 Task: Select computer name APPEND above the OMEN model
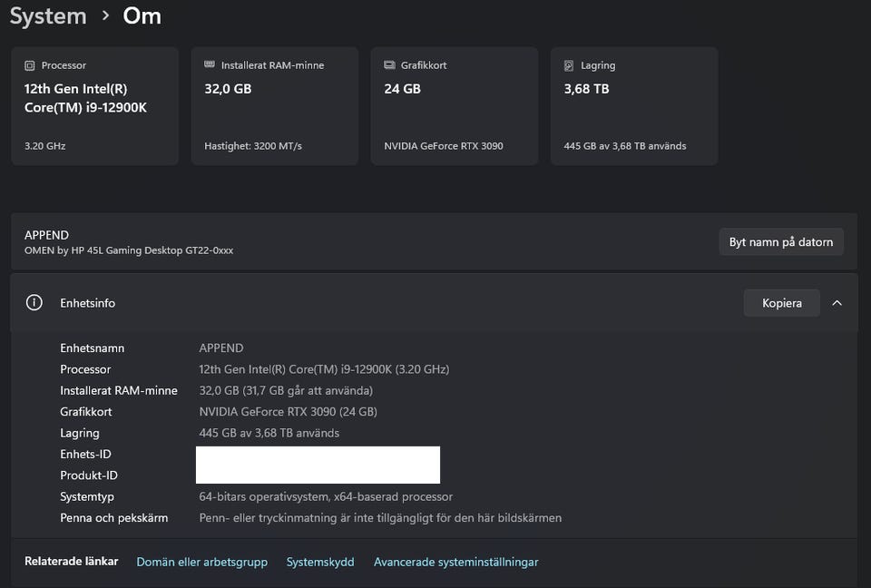[46, 235]
